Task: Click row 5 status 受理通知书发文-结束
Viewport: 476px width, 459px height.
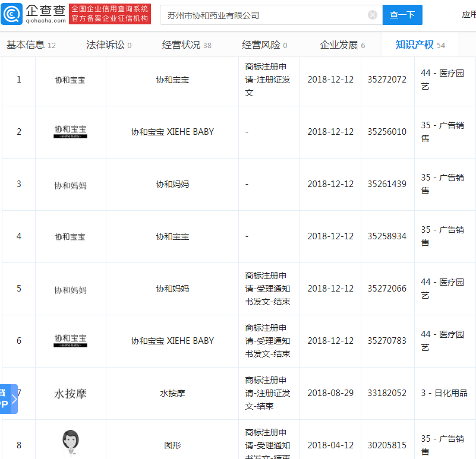Action: [x=267, y=289]
